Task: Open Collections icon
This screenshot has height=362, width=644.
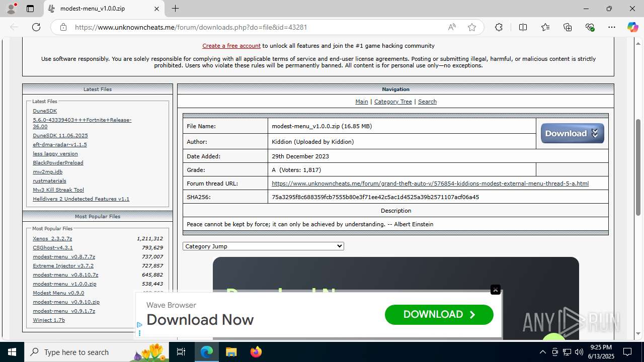Action: point(568,27)
